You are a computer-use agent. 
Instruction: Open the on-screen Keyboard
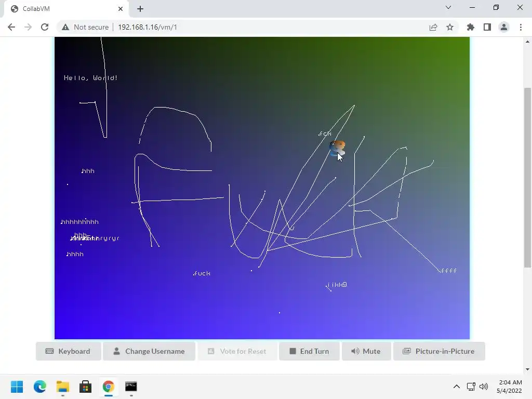(x=68, y=351)
